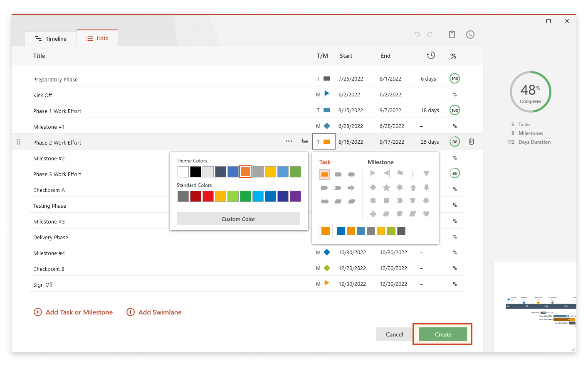Select the right-arrow task shape
588x366 pixels.
(351, 187)
